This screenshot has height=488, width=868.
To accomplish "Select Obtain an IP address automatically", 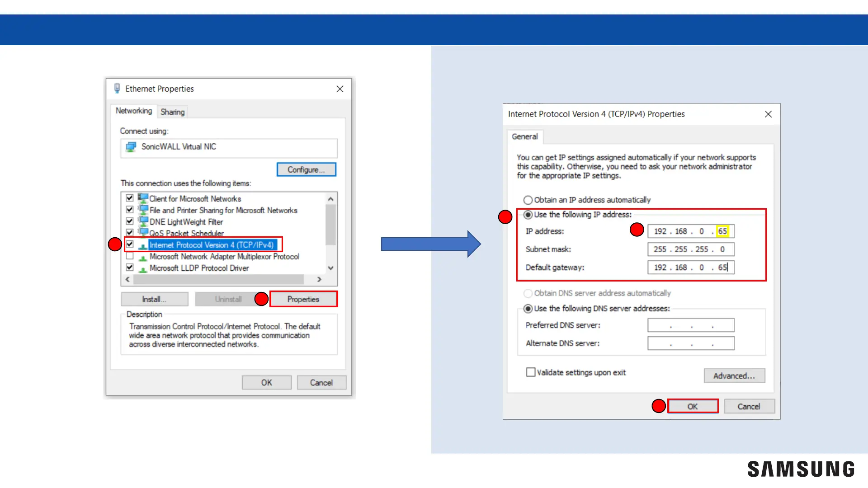I will click(x=528, y=200).
